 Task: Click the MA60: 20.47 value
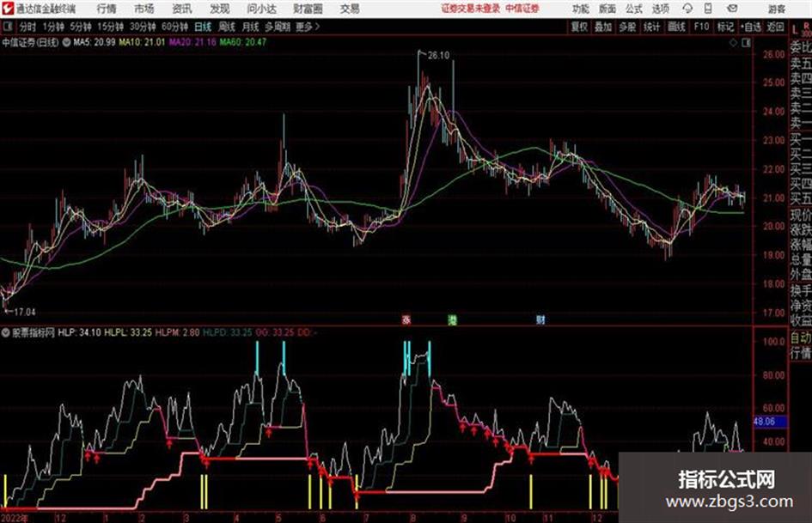243,42
